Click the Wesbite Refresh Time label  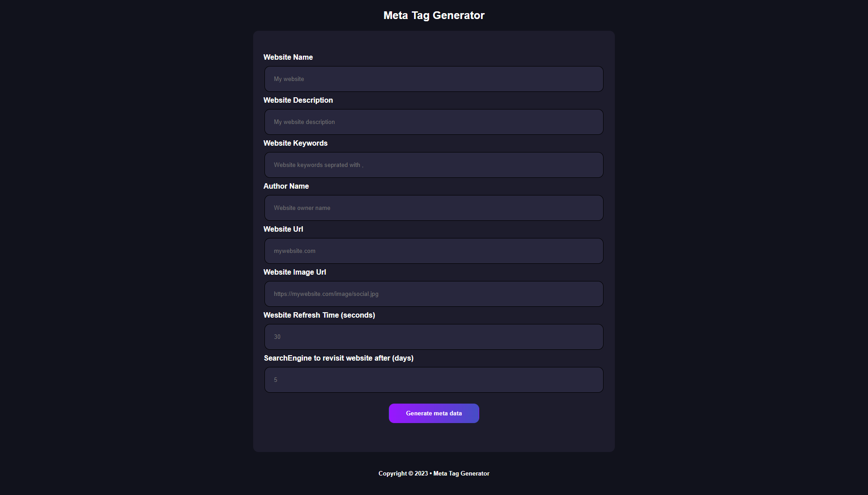pos(319,315)
